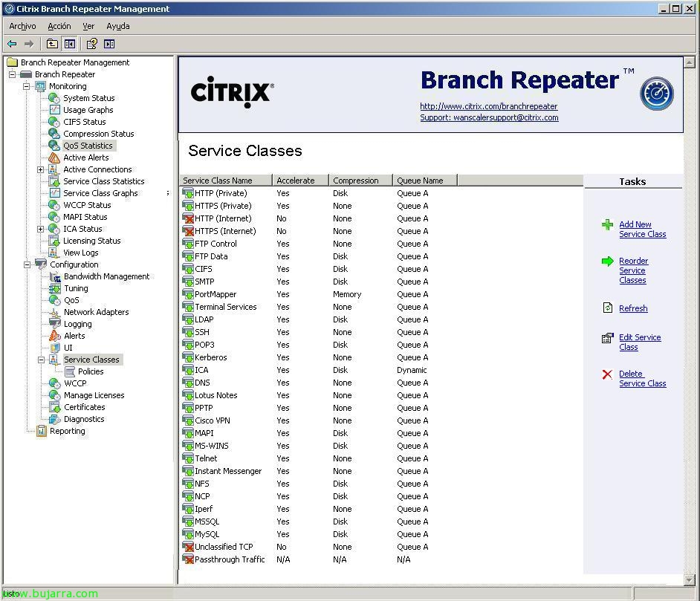This screenshot has width=700, height=601.
Task: Click the Tuning icon in Configuration
Action: click(x=55, y=288)
